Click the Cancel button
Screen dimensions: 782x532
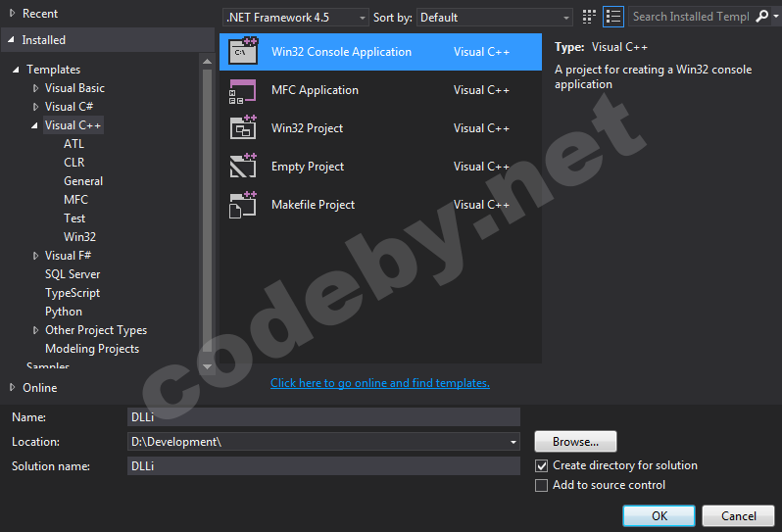[x=738, y=516]
